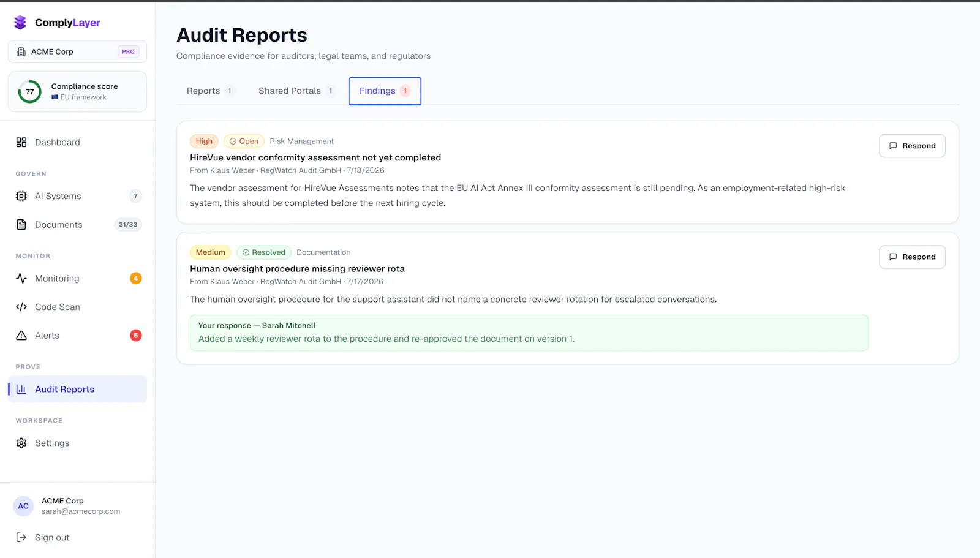980x558 pixels.
Task: Click the Open status badge
Action: pos(244,141)
